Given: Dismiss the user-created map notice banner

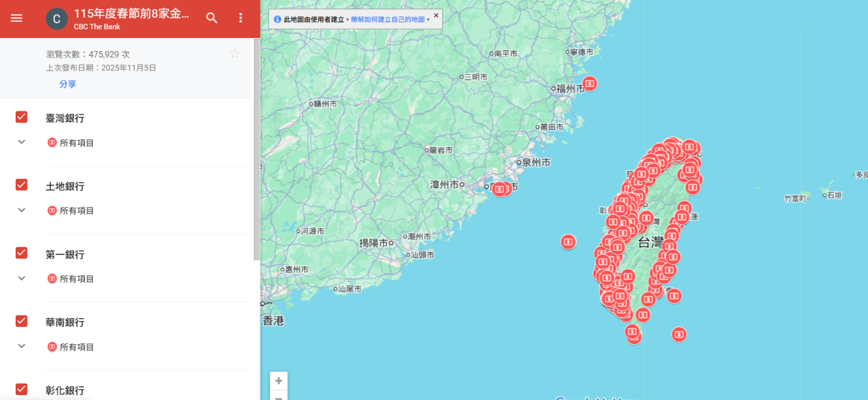Looking at the screenshot, I should click(x=436, y=16).
